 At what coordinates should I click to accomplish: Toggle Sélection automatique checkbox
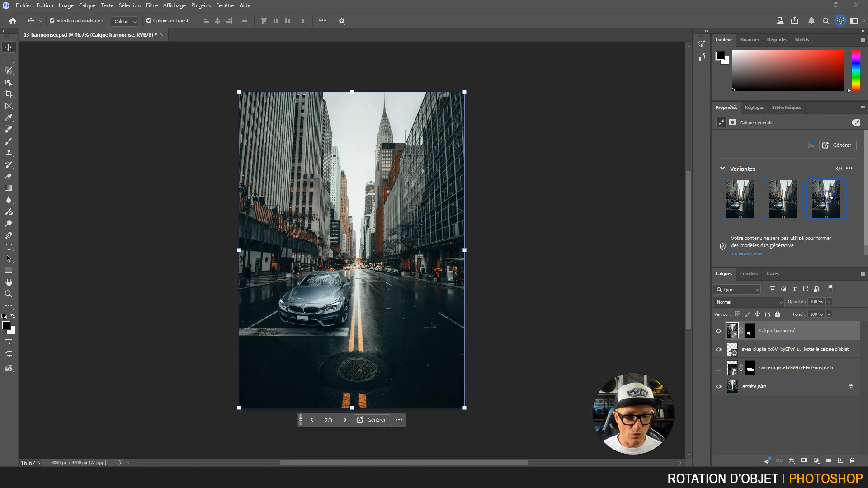click(52, 21)
